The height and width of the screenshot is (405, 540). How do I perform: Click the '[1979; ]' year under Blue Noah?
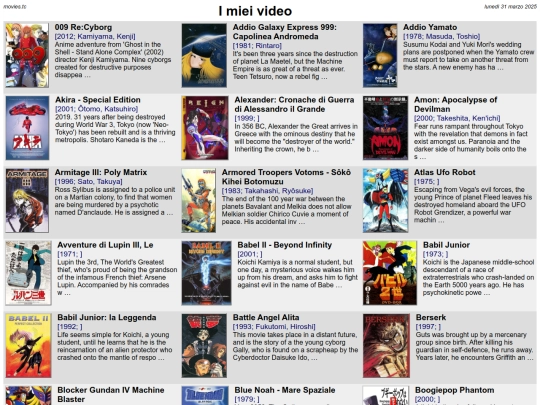tap(247, 399)
